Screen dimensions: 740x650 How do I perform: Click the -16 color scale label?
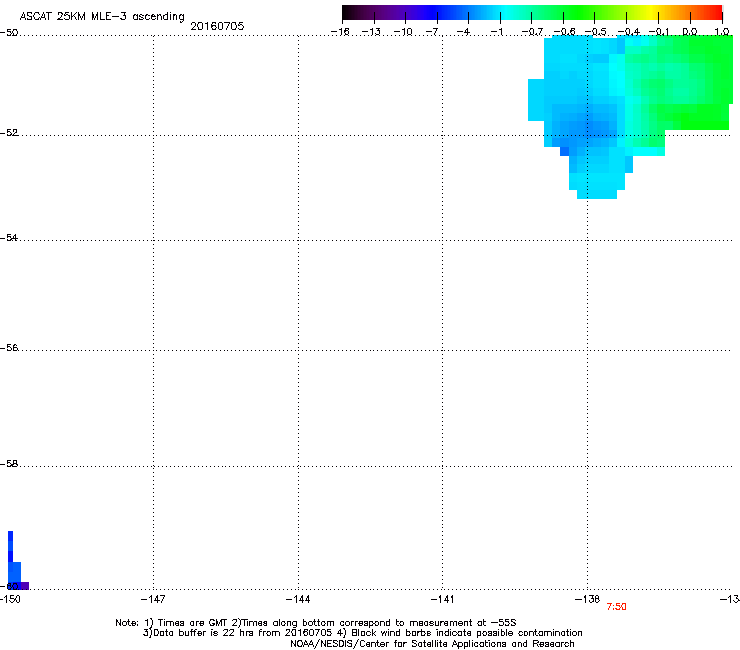(340, 32)
